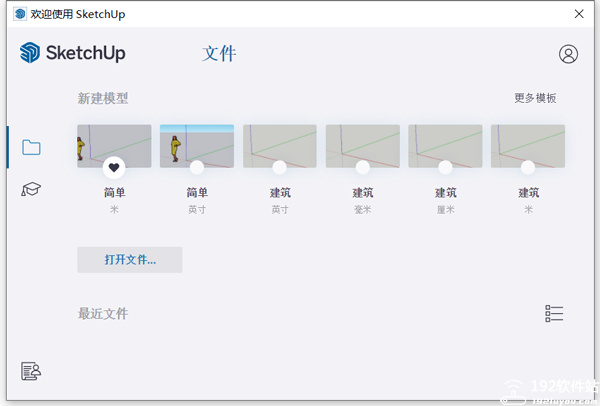Open the Files folder sidebar icon
Viewport: 600px width, 406px height.
[x=31, y=147]
